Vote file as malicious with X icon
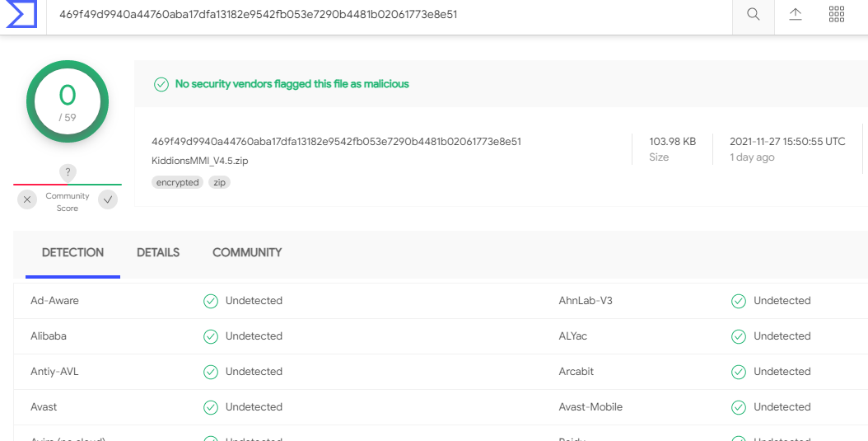Viewport: 868px width, 441px height. click(x=27, y=199)
